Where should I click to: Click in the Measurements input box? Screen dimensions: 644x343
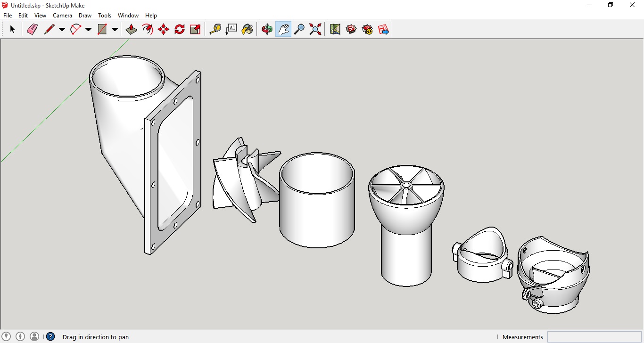(594, 337)
